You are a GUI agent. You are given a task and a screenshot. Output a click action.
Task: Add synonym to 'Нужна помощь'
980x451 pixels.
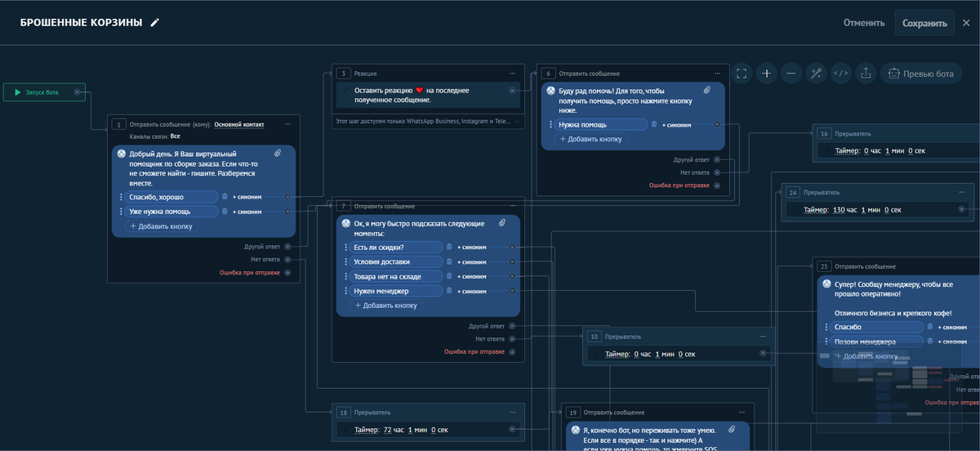point(676,125)
